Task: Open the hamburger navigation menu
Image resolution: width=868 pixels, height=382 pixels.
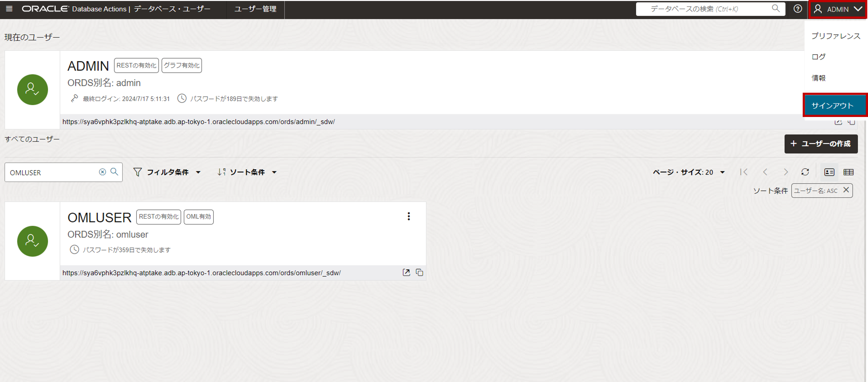Action: 9,9
